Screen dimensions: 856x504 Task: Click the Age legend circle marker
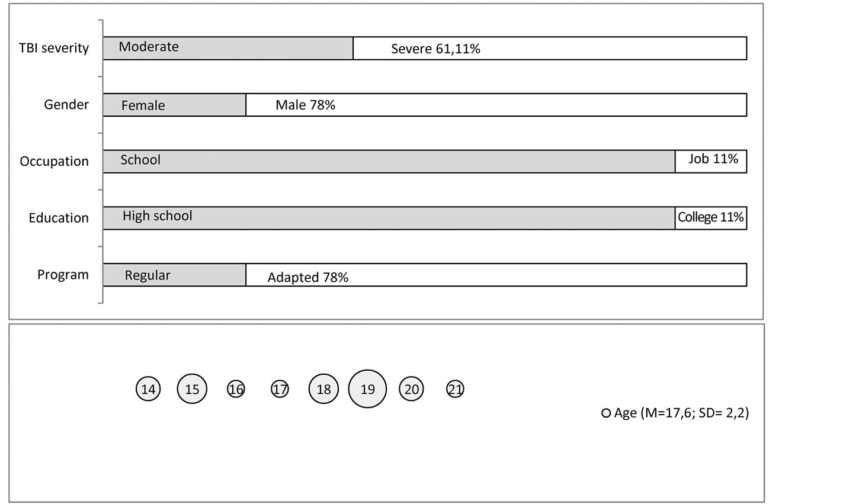[606, 413]
